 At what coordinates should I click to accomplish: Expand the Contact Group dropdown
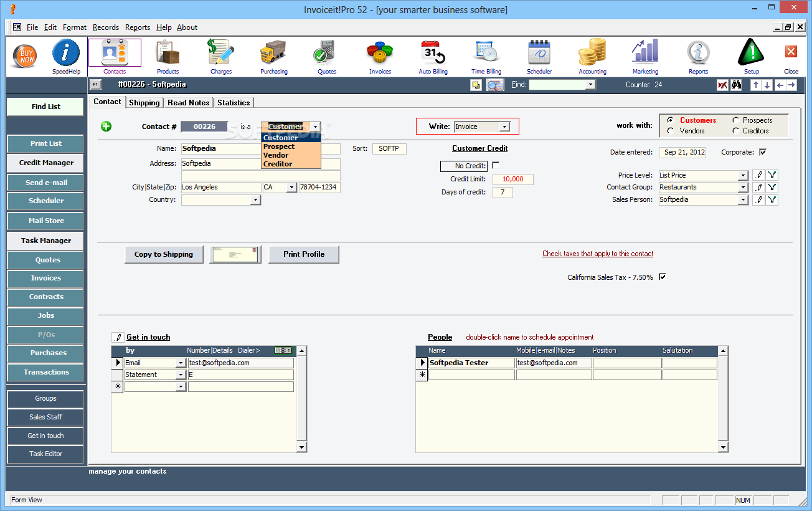[x=743, y=188]
